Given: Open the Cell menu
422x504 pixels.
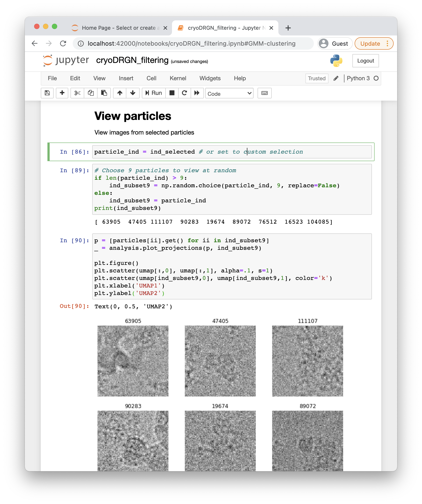Looking at the screenshot, I should 151,78.
